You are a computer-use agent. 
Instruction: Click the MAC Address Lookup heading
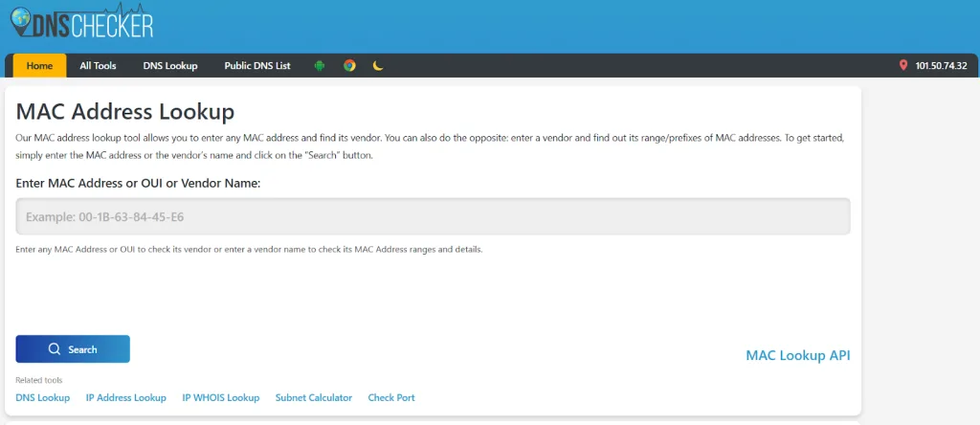[125, 112]
